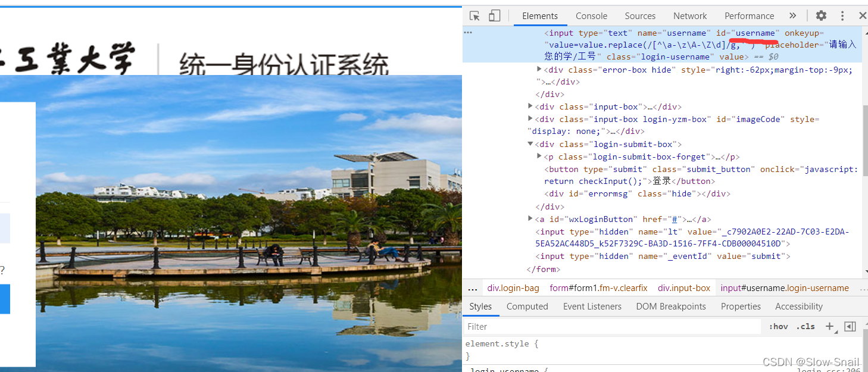The height and width of the screenshot is (372, 868).
Task: Click the styles Filter input field
Action: point(612,327)
